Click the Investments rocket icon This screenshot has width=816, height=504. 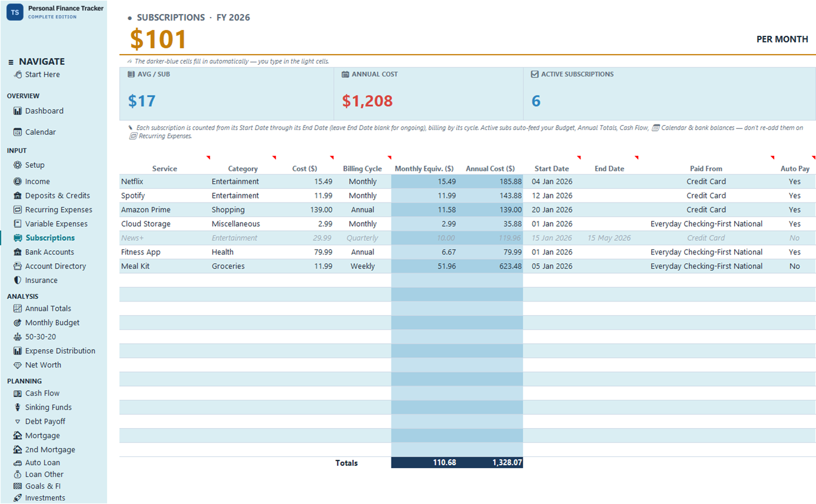(x=18, y=499)
